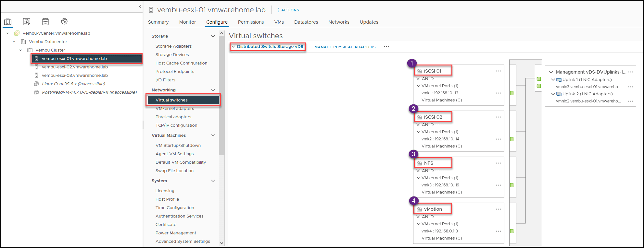The width and height of the screenshot is (644, 248).
Task: Open the iSCSI 01 port group ellipsis menu
Action: pos(499,71)
